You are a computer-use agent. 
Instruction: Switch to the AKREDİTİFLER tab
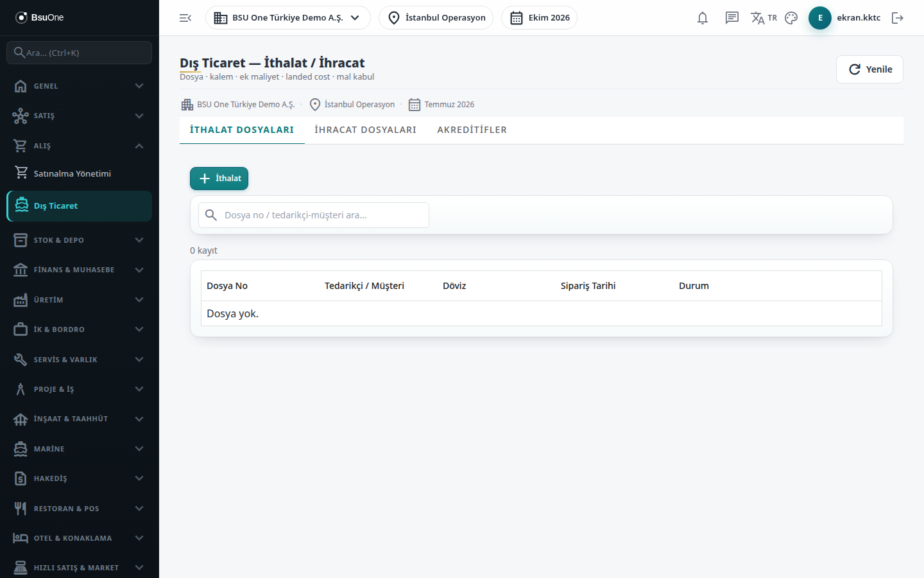tap(472, 130)
